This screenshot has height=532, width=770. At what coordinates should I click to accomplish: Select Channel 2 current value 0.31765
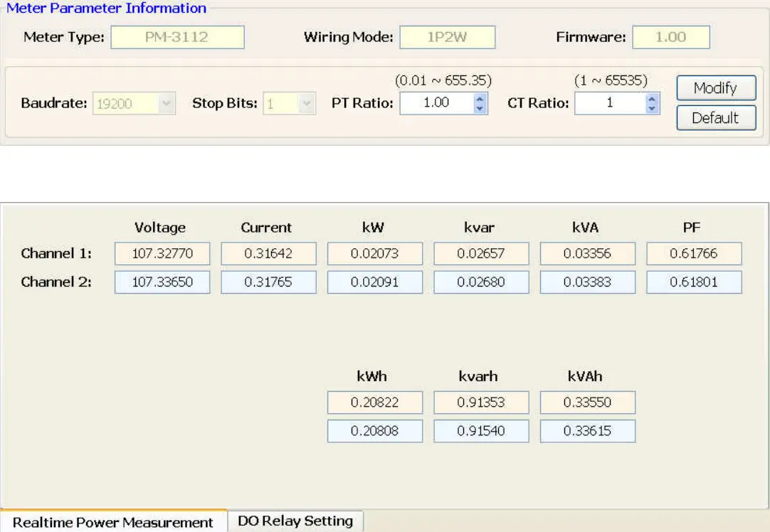coord(268,282)
